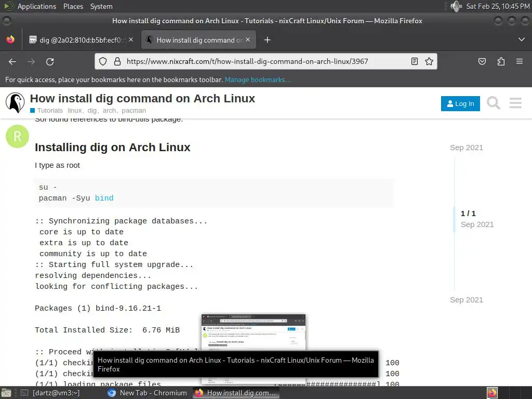This screenshot has height=399, width=532.
Task: Click the nixCraft penguin logo
Action: 15,103
